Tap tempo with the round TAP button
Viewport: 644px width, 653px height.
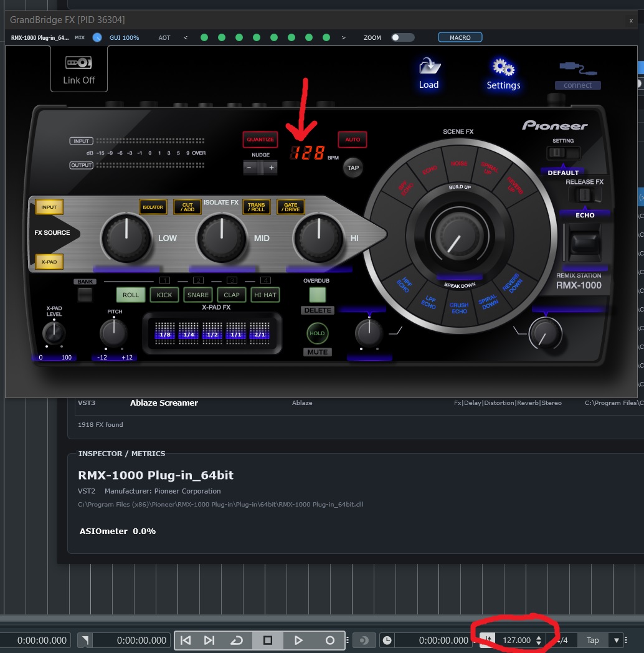point(353,168)
